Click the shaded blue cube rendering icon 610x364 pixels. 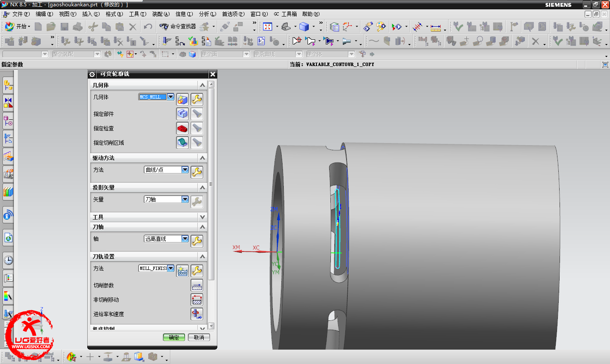[x=304, y=27]
